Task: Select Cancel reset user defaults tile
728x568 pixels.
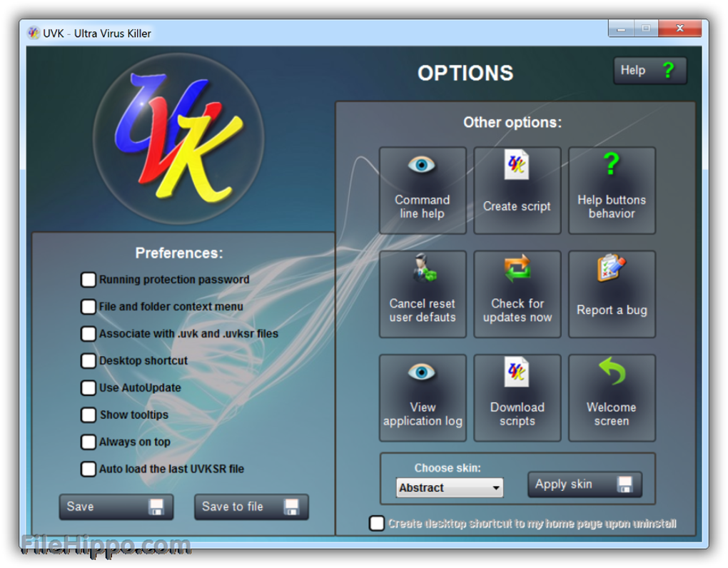Action: [423, 294]
